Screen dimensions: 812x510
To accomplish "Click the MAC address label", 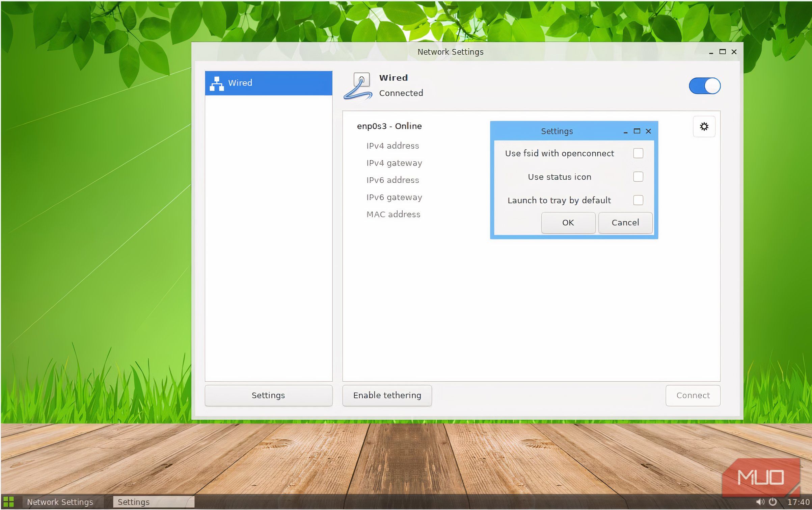I will [393, 214].
